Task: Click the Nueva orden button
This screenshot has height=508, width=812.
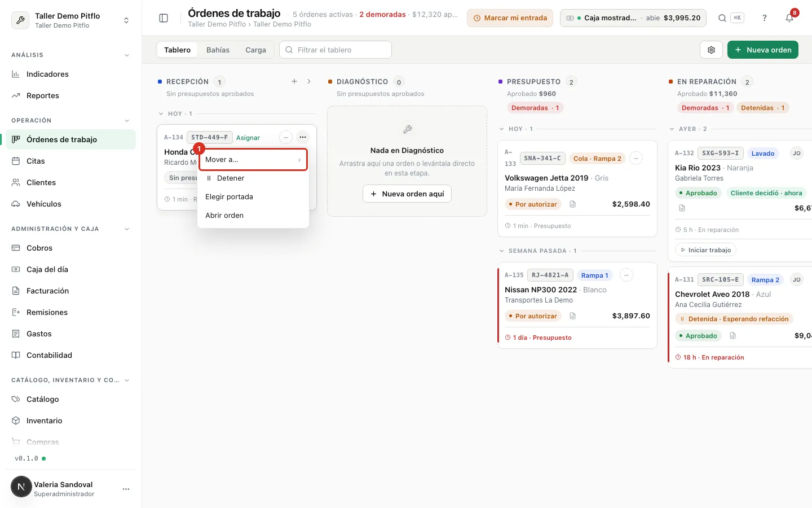Action: (763, 50)
